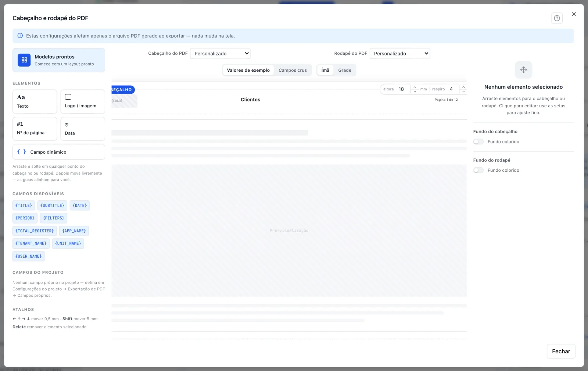This screenshot has height=371, width=588.
Task: Click the move arrows icon in right panel
Action: point(523,70)
